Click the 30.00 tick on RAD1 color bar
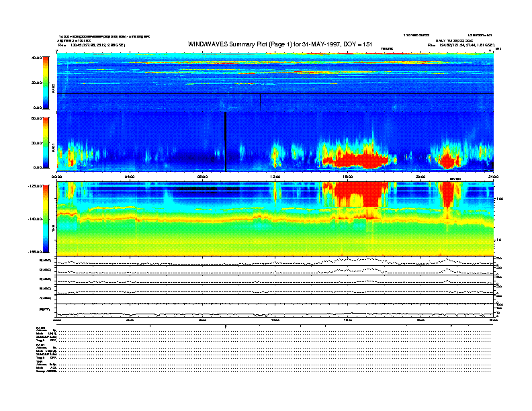The image size is (532, 411). pos(37,143)
